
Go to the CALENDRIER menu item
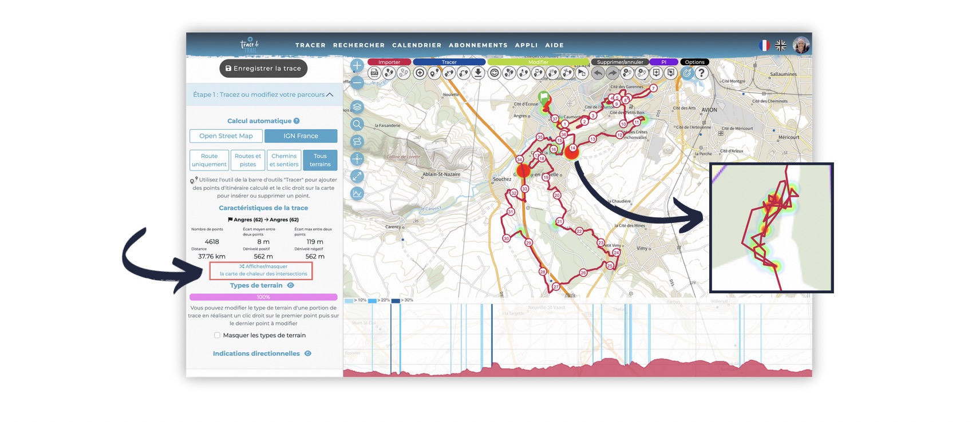pos(417,45)
